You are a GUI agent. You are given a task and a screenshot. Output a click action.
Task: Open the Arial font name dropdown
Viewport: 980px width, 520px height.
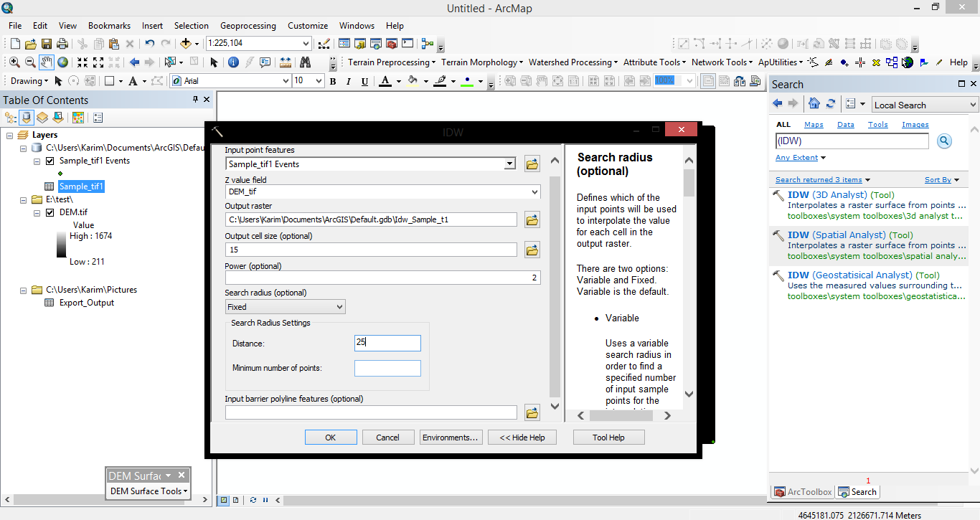coord(286,81)
